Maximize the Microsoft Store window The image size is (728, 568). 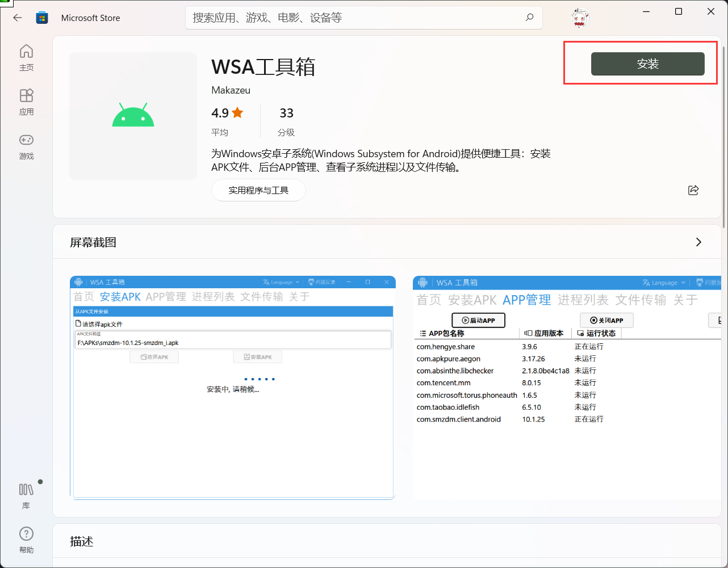[x=679, y=11]
